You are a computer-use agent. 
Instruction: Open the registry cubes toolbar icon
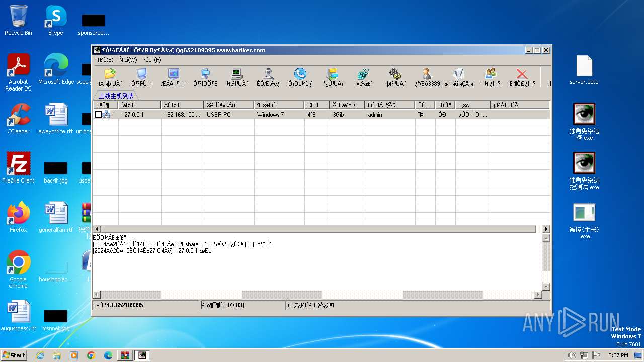click(x=364, y=77)
